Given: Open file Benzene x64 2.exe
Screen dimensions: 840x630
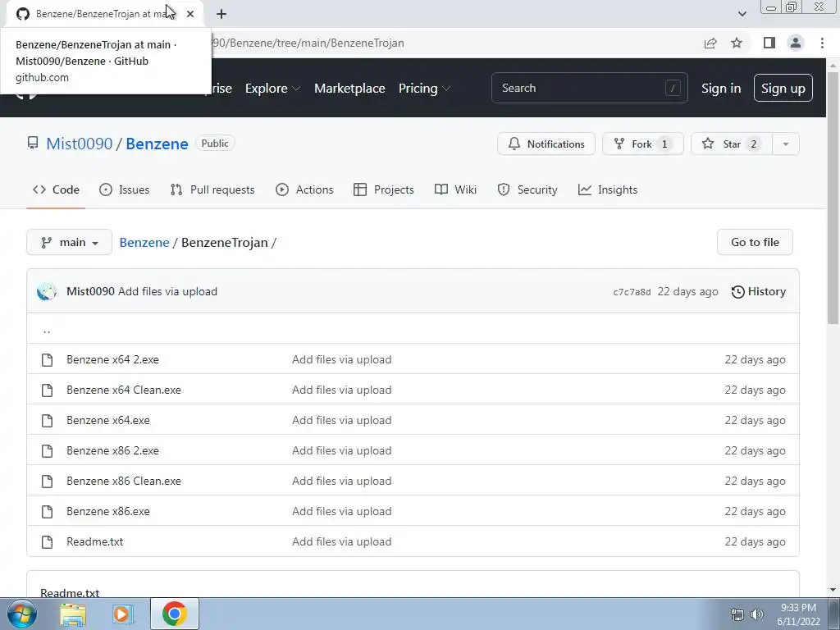Looking at the screenshot, I should [112, 359].
